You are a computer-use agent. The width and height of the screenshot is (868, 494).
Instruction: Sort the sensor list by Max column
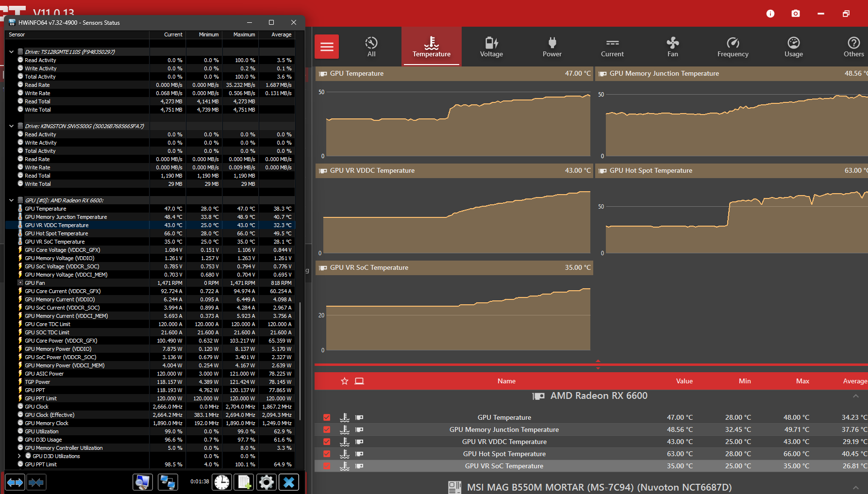(x=802, y=381)
